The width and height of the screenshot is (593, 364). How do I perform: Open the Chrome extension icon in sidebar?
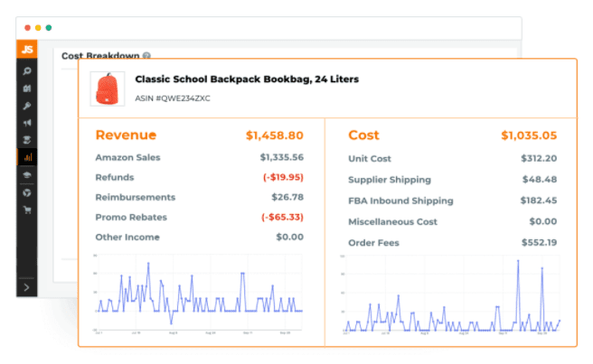pos(27,192)
